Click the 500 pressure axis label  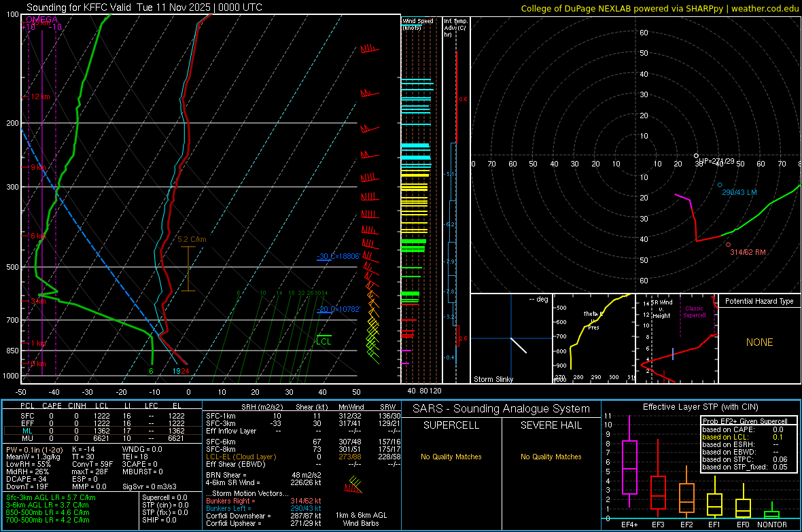[x=12, y=267]
